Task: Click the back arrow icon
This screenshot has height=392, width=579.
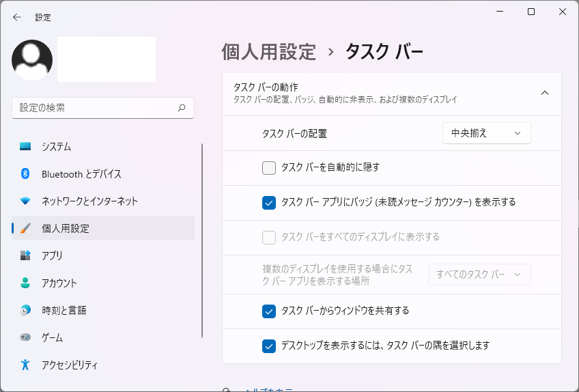Action: [16, 17]
